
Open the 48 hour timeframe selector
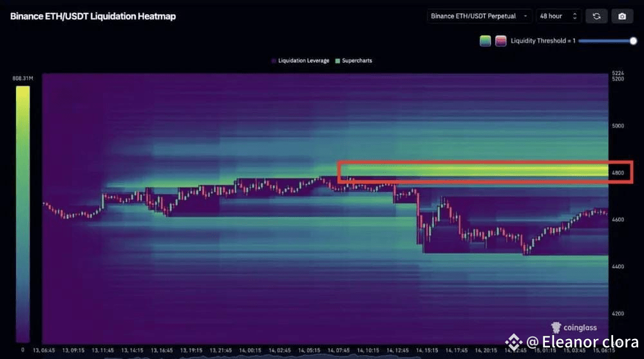558,16
